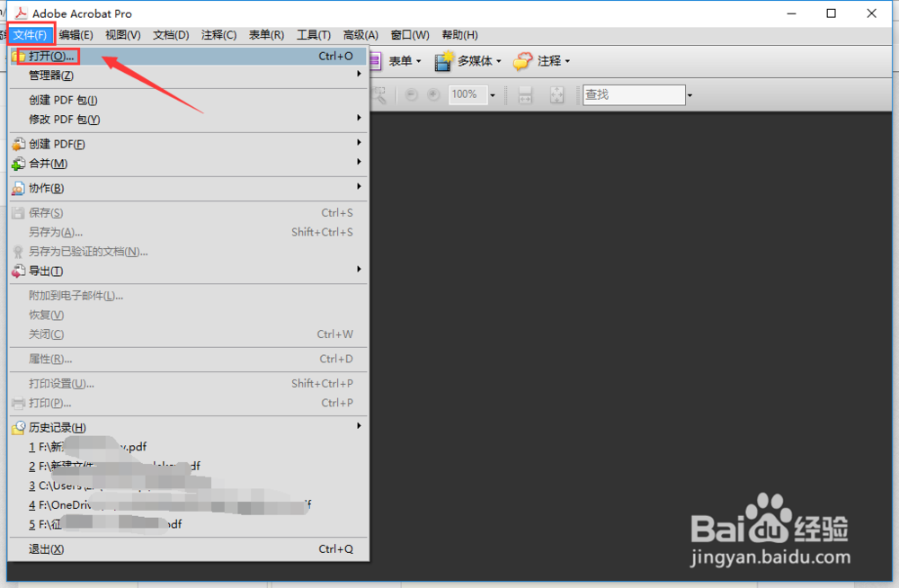Open the 表单 toolbar dropdown
899x588 pixels.
coord(419,61)
